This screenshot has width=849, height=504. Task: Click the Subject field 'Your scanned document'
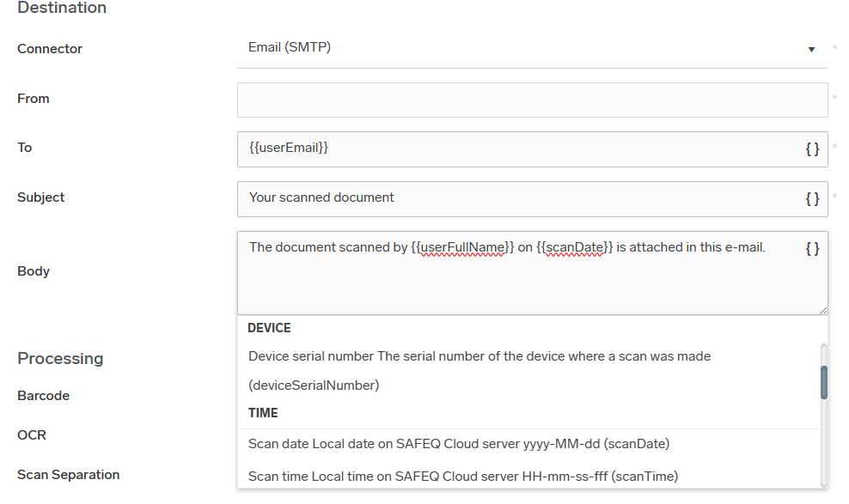pos(516,198)
